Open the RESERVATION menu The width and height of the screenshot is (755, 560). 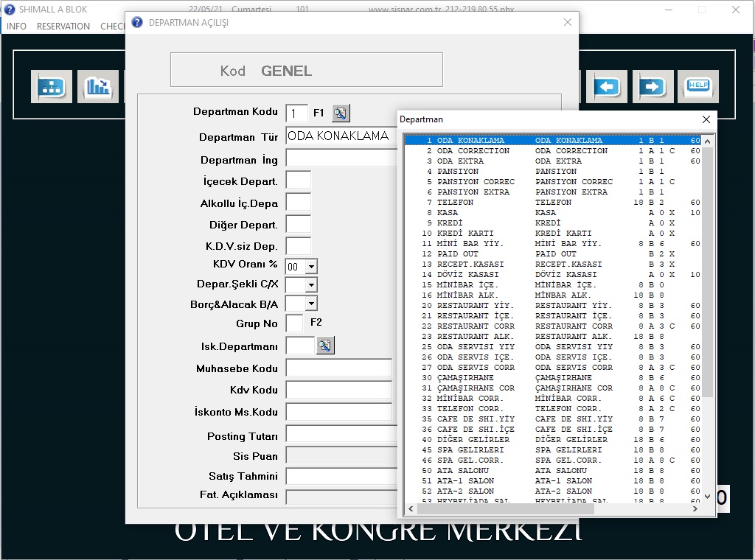[63, 26]
